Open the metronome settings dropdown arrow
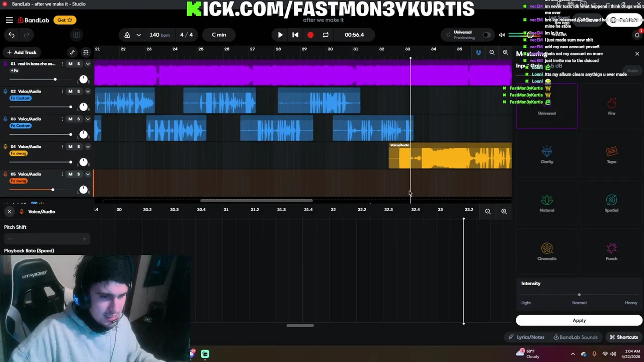Viewport: 644px width, 362px height. pyautogui.click(x=138, y=35)
